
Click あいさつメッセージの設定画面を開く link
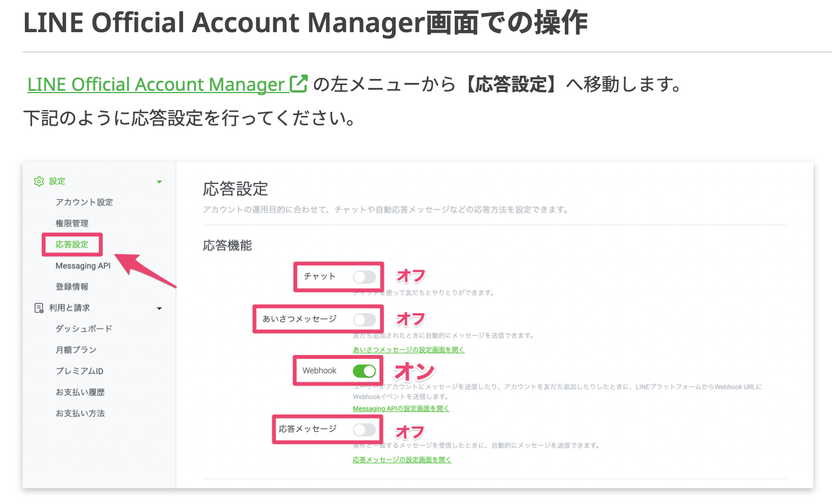coord(408,350)
